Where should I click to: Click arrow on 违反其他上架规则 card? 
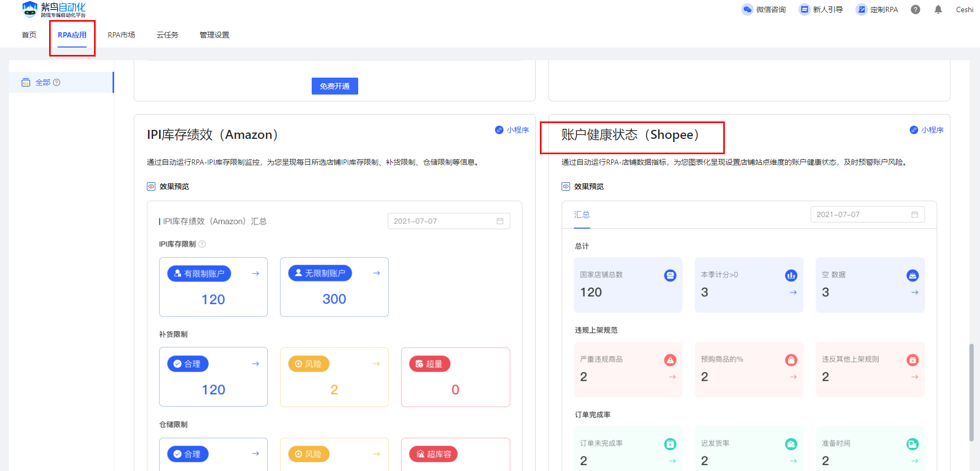point(915,377)
